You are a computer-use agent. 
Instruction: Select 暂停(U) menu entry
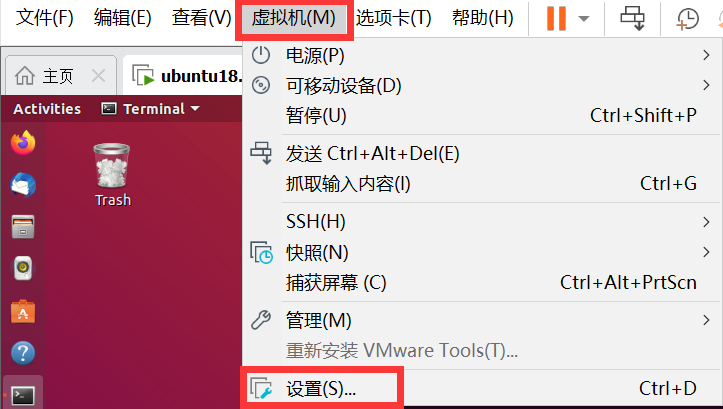tap(481, 115)
